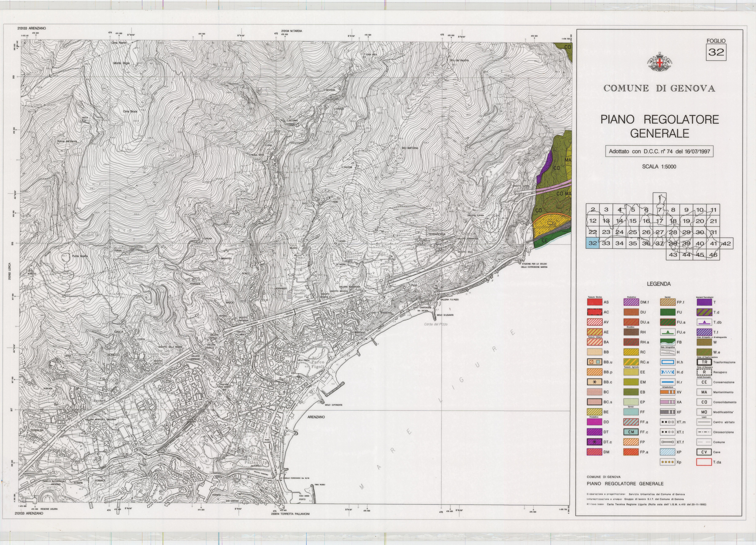Click the CM box of the FF.c legend entry
This screenshot has height=545, width=756.
pyautogui.click(x=631, y=432)
